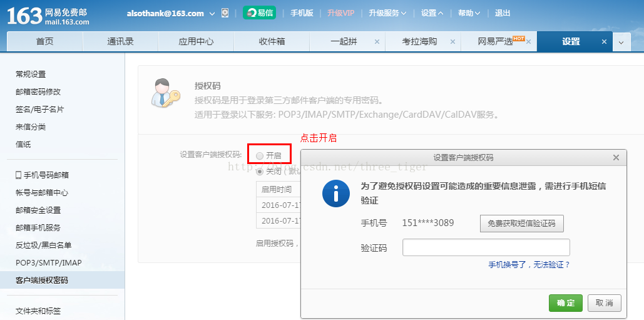644x320 pixels.
Task: Switch to the 一起拼 tab
Action: point(344,41)
